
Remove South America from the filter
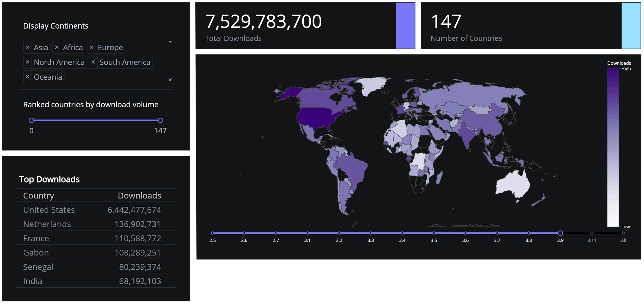point(93,62)
